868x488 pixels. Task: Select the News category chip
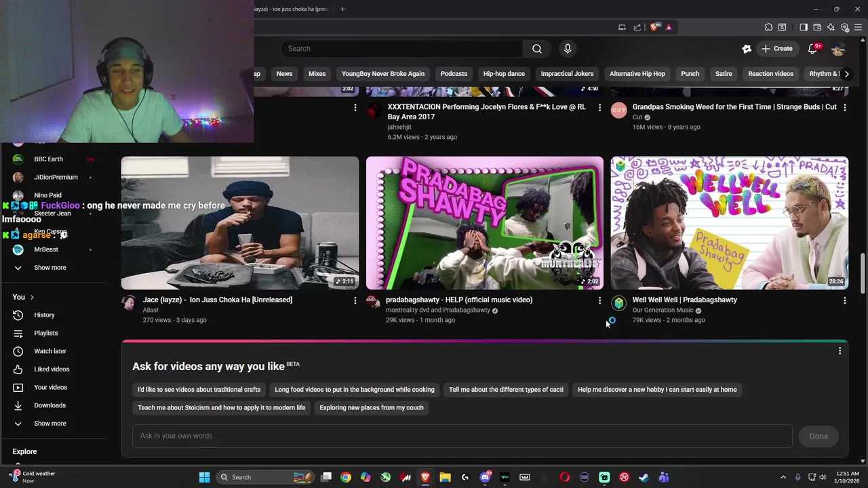tap(284, 74)
